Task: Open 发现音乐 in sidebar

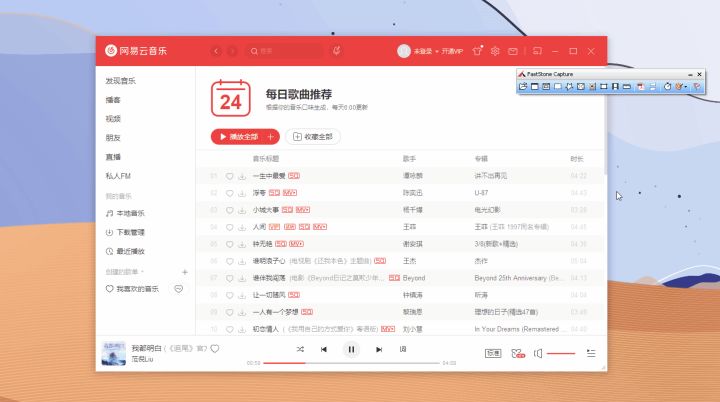Action: pyautogui.click(x=120, y=81)
